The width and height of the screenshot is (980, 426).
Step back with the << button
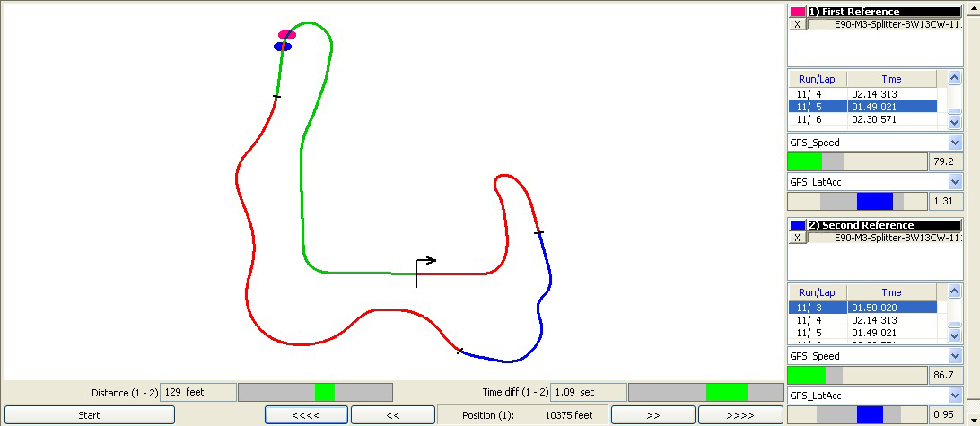tap(392, 415)
